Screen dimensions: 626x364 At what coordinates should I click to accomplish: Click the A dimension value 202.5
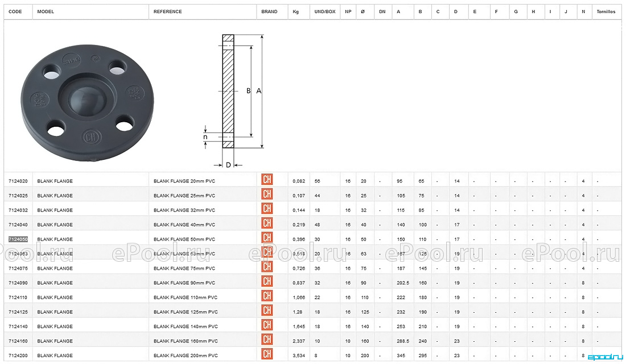(403, 283)
